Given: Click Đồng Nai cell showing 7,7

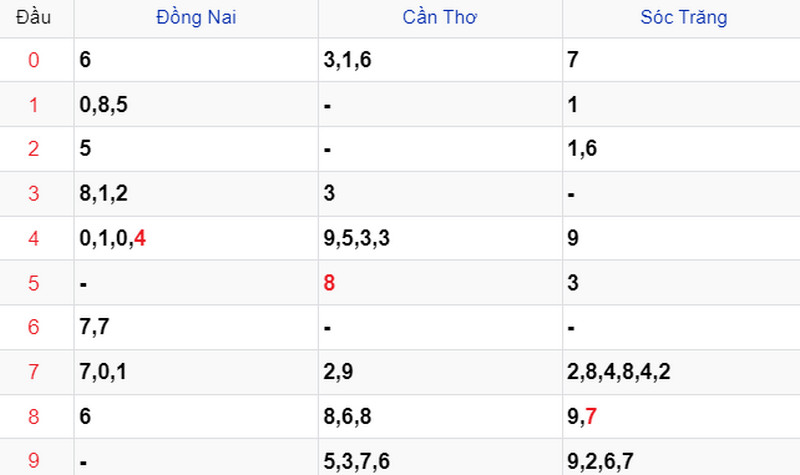Looking at the screenshot, I should (196, 327).
